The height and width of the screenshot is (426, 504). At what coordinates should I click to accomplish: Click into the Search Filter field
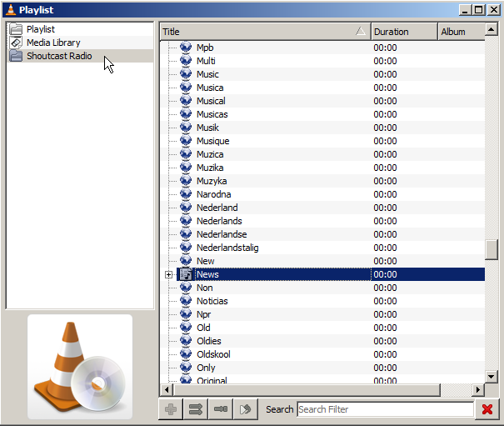[384, 409]
